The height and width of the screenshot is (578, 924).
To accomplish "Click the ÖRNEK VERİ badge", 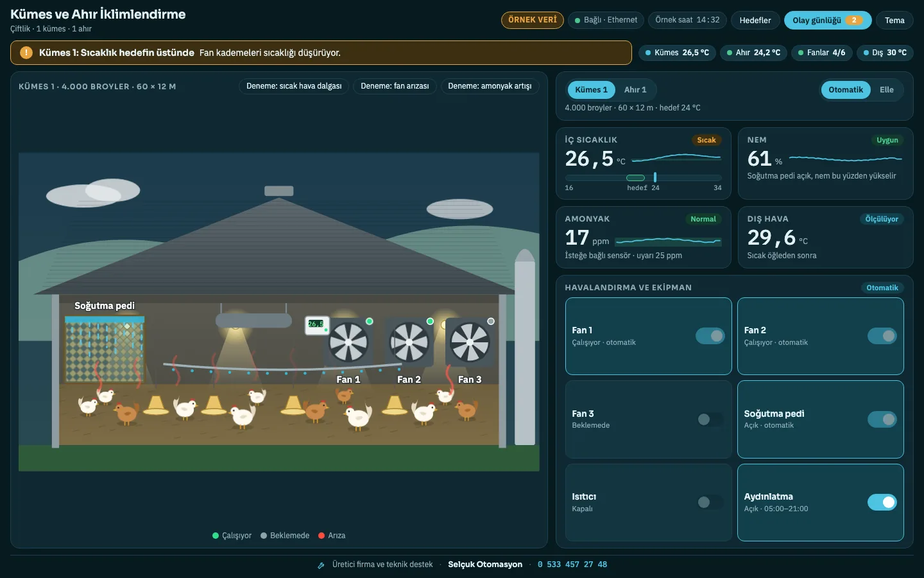I will (x=533, y=21).
